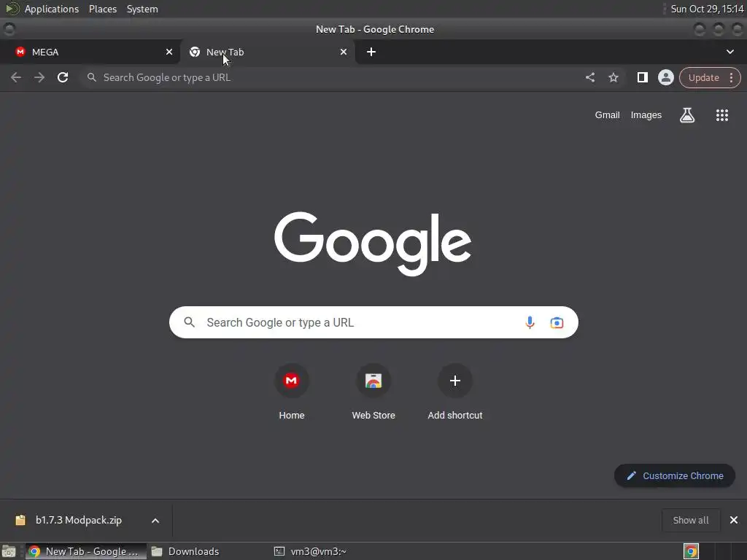This screenshot has height=560, width=747.
Task: Select the New Tab tab
Action: pyautogui.click(x=267, y=52)
